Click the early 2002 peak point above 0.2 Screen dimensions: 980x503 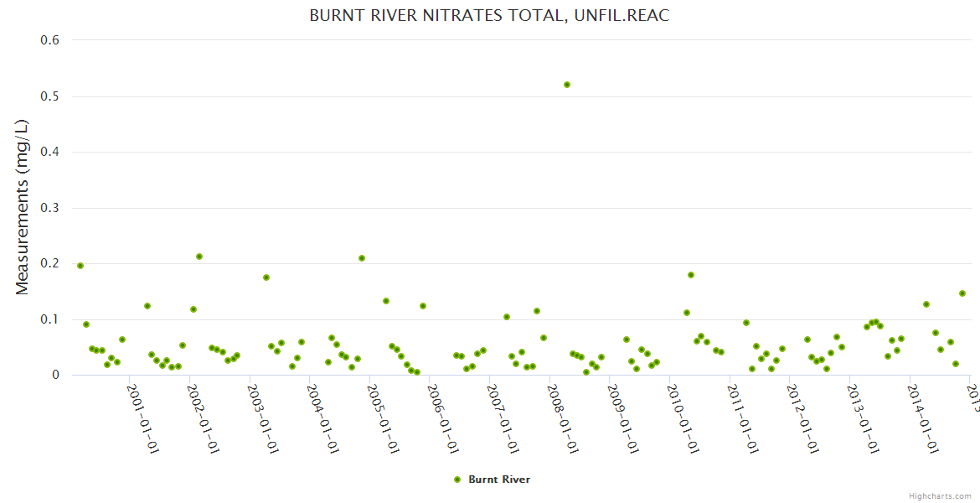(199, 257)
